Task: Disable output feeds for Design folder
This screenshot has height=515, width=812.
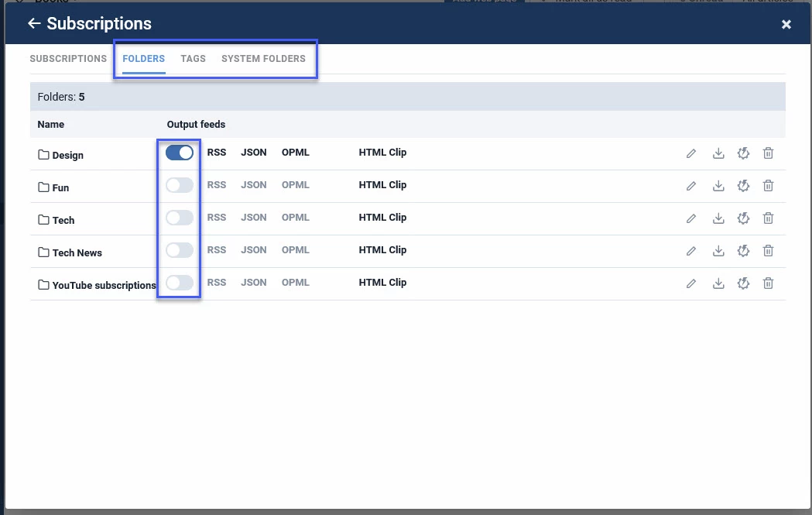Action: [x=179, y=153]
